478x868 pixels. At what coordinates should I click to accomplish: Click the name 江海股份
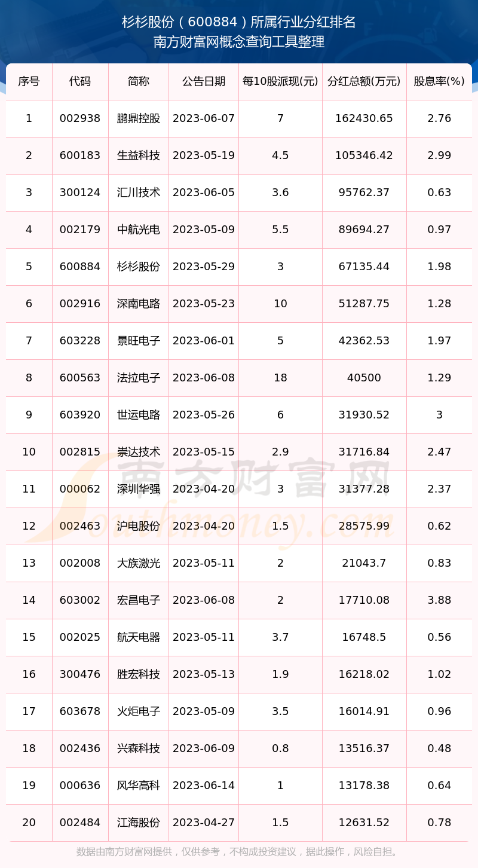pos(139,823)
